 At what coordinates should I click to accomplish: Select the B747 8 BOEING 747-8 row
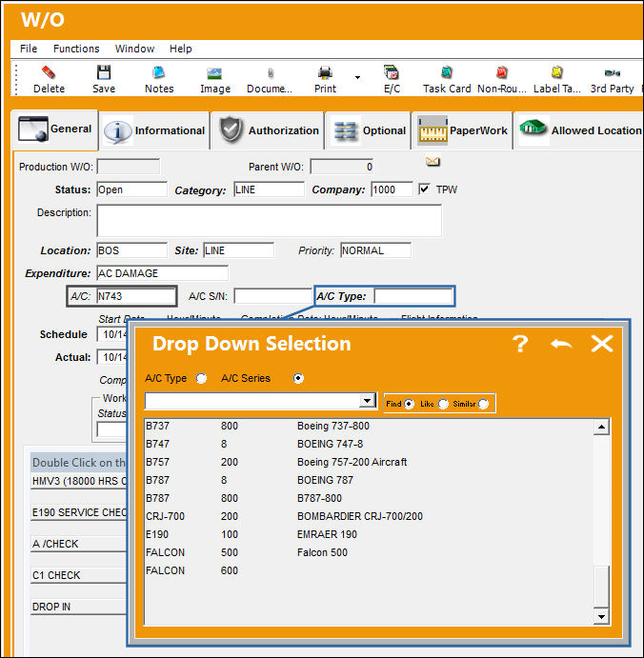pyautogui.click(x=369, y=444)
